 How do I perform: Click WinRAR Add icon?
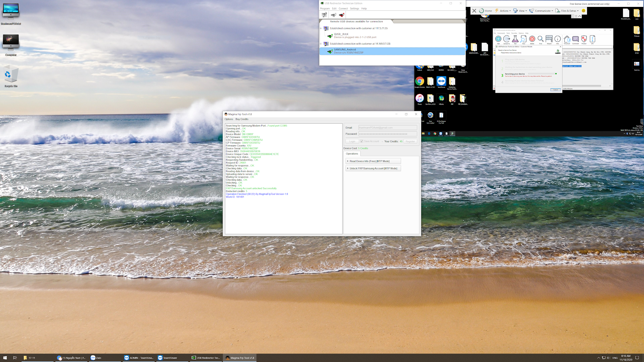point(498,39)
